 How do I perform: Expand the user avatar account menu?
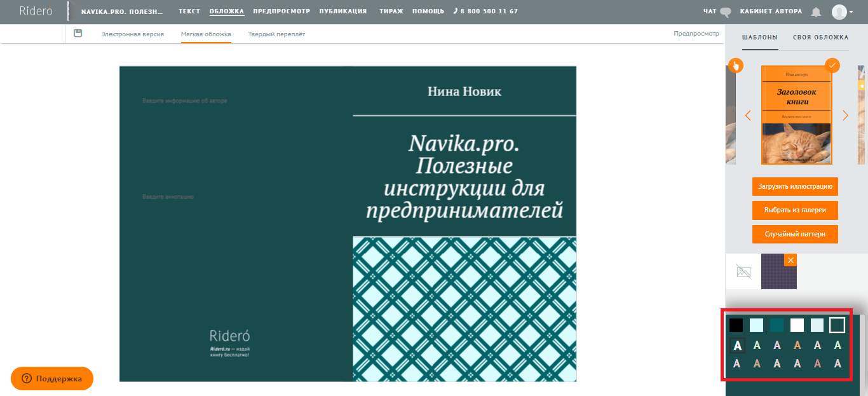click(843, 11)
